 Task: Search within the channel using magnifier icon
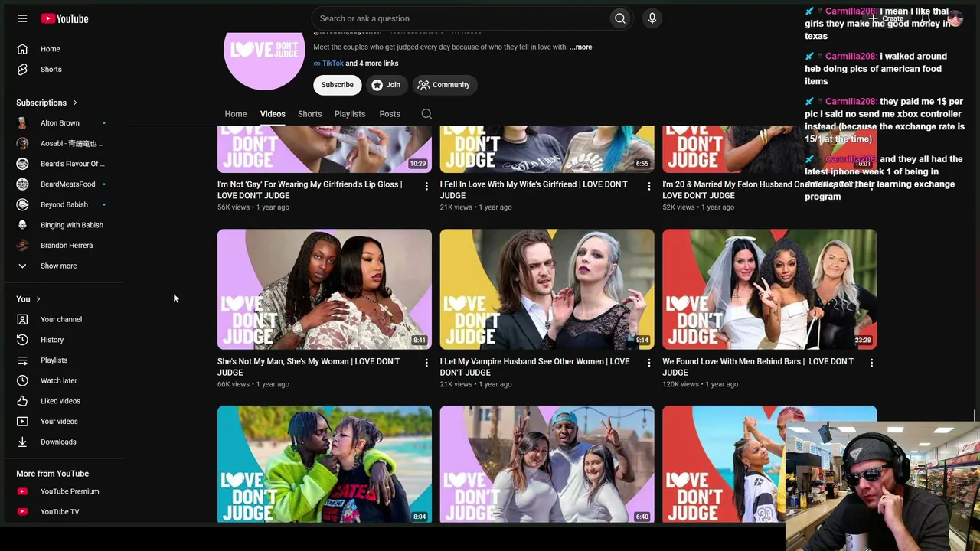(426, 114)
